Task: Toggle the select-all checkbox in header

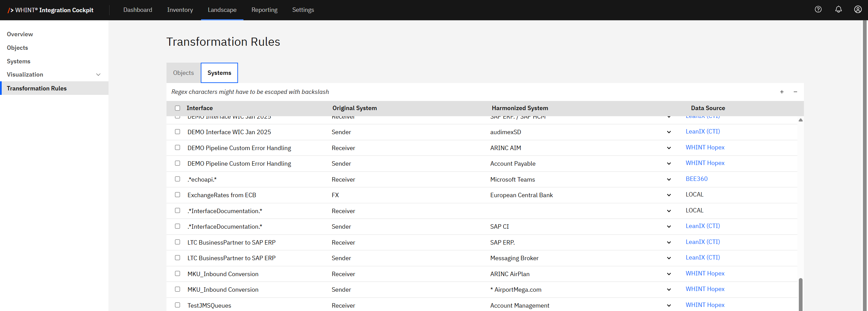Action: (177, 108)
